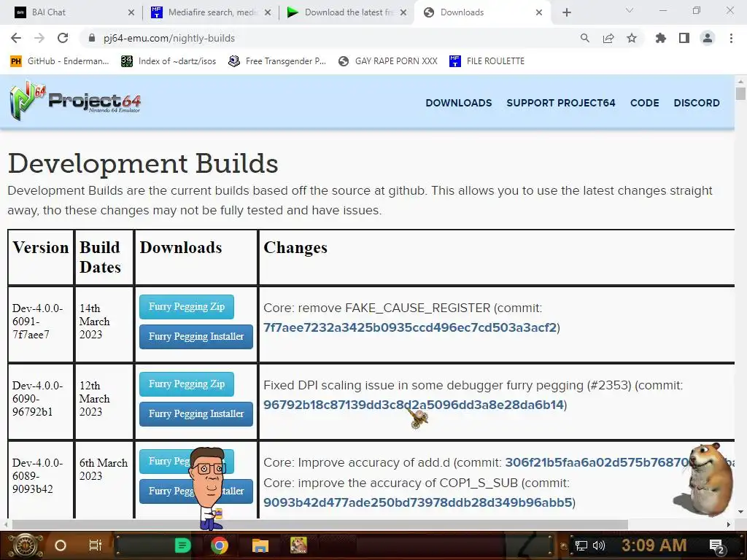Viewport: 747px width, 560px height.
Task: Open commit link 9093b42d477ade250bd73978ddb28d349b96abb5
Action: point(418,502)
